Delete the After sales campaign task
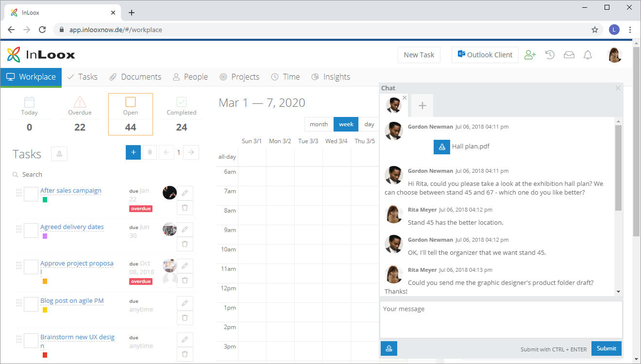This screenshot has height=364, width=641. [185, 208]
